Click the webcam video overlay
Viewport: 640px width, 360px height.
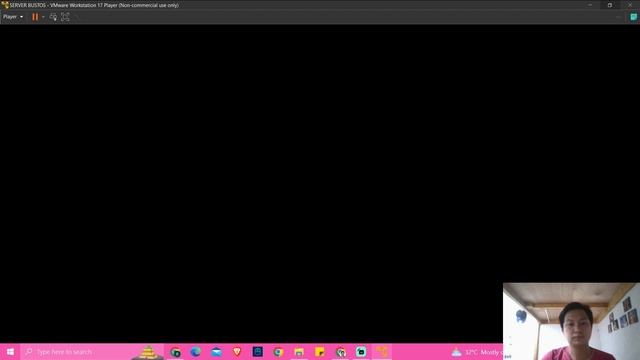571,321
